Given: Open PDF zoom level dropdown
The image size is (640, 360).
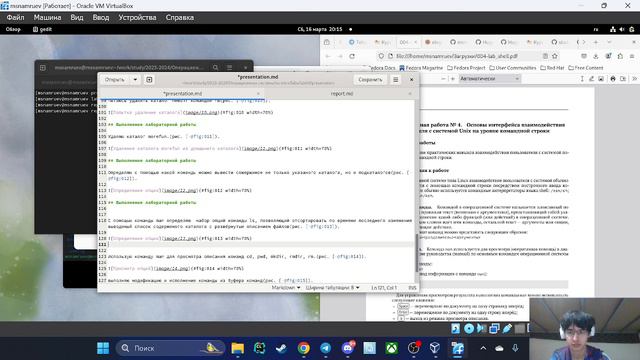Looking at the screenshot, I should coord(489,78).
